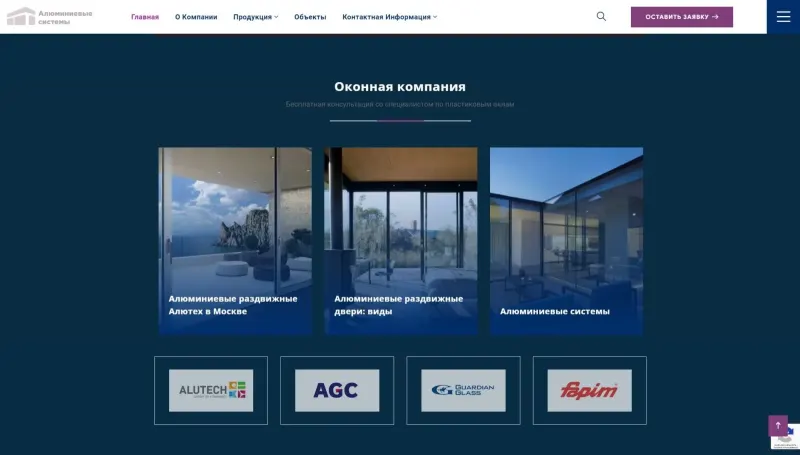Click the Оконная компания heading
The height and width of the screenshot is (455, 800).
(x=400, y=87)
